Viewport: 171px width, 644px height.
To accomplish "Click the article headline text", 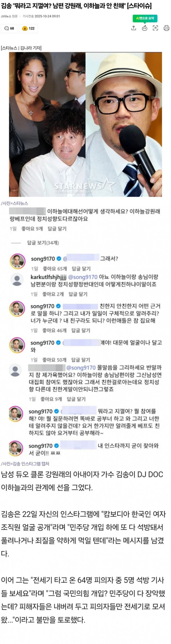I will point(76,6).
